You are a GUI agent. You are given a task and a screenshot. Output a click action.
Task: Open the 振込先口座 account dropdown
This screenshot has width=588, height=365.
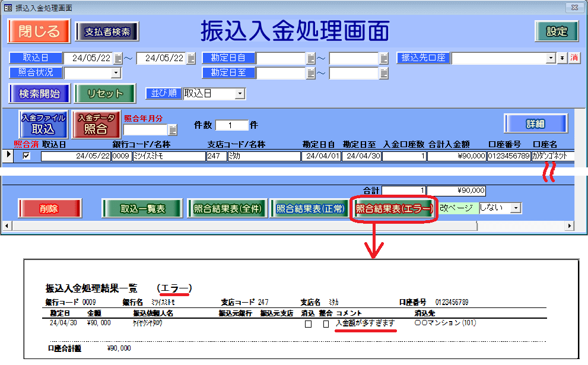(x=551, y=58)
